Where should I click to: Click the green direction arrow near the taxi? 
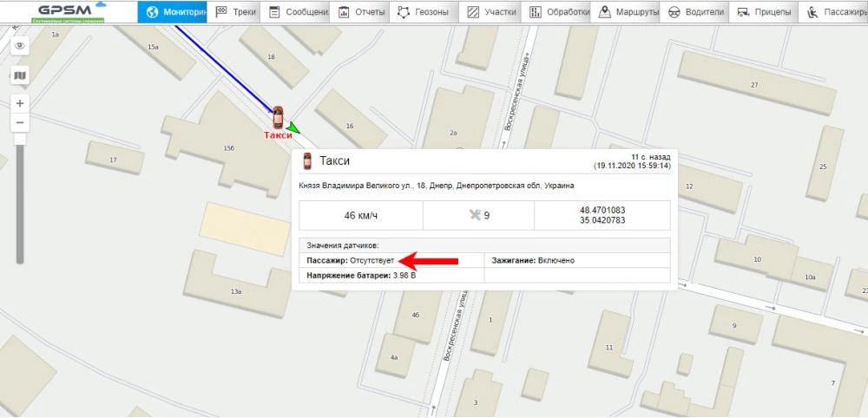(x=293, y=127)
